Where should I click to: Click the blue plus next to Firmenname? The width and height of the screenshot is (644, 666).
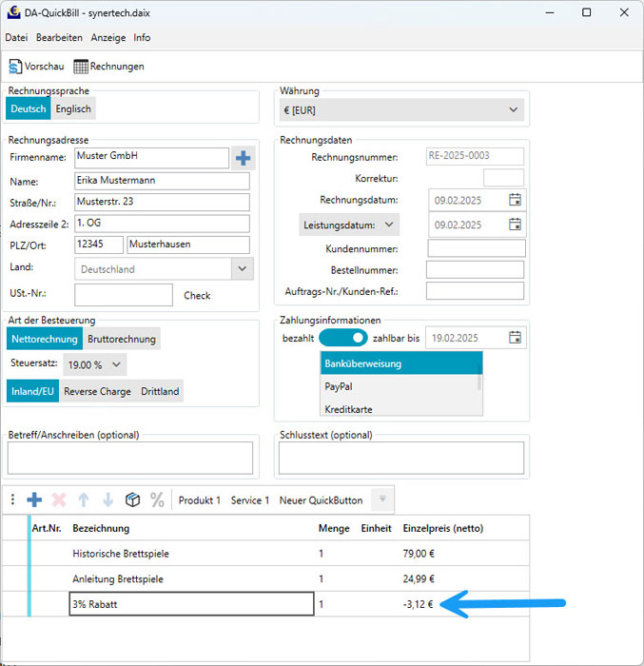pos(243,158)
